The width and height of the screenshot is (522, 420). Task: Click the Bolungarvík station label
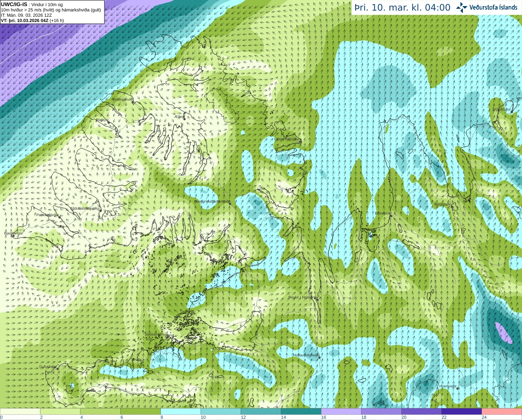click(x=123, y=99)
